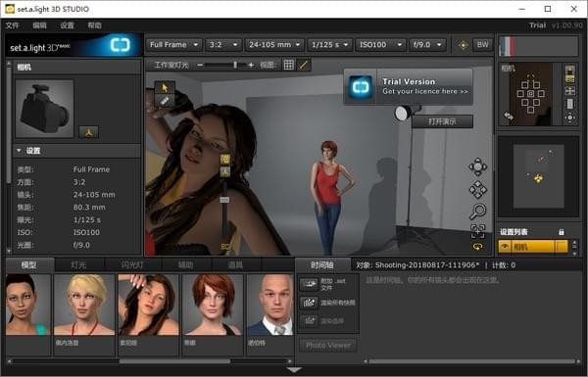The height and width of the screenshot is (377, 588).
Task: Click the target circle icon in camera panel
Action: 570,118
